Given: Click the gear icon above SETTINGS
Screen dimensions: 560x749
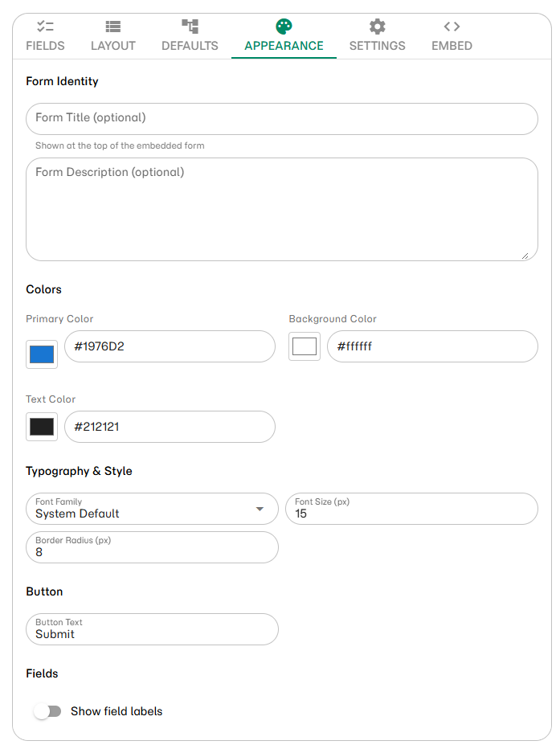Looking at the screenshot, I should tap(377, 25).
